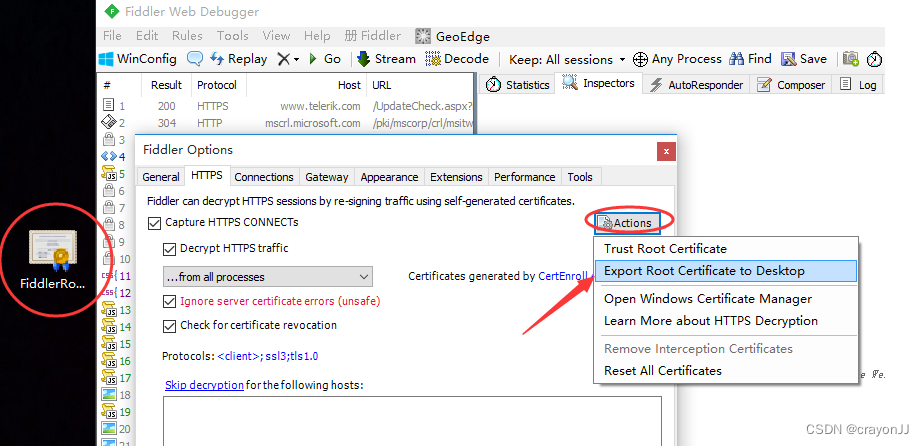Screen dimensions: 924x446
Task: Click the Actions button
Action: pos(626,223)
